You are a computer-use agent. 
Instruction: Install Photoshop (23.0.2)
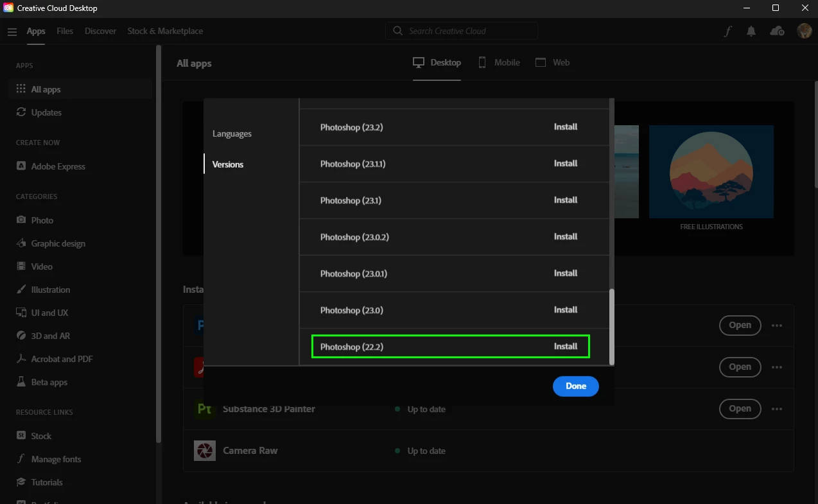[566, 236]
